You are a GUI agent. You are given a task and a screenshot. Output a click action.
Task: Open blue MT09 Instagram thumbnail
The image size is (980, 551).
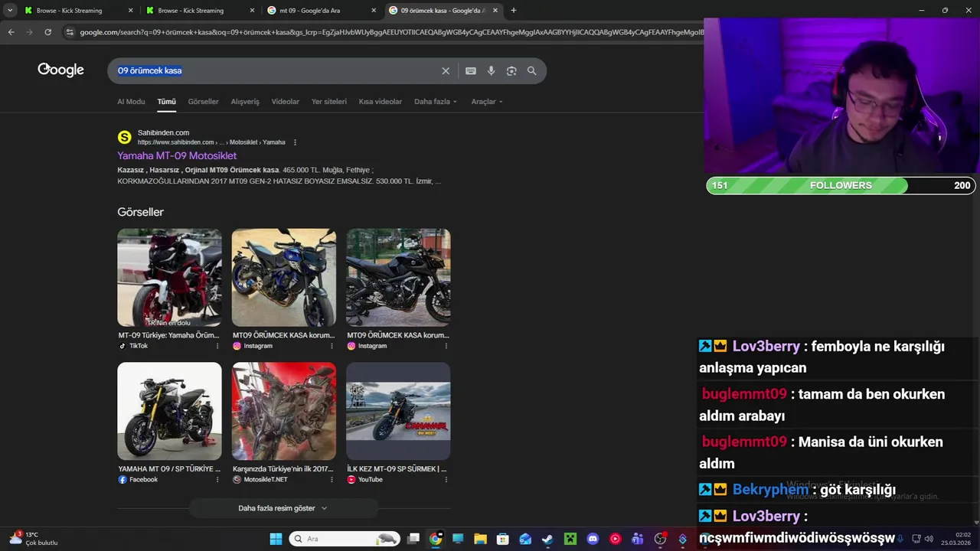[x=284, y=278]
